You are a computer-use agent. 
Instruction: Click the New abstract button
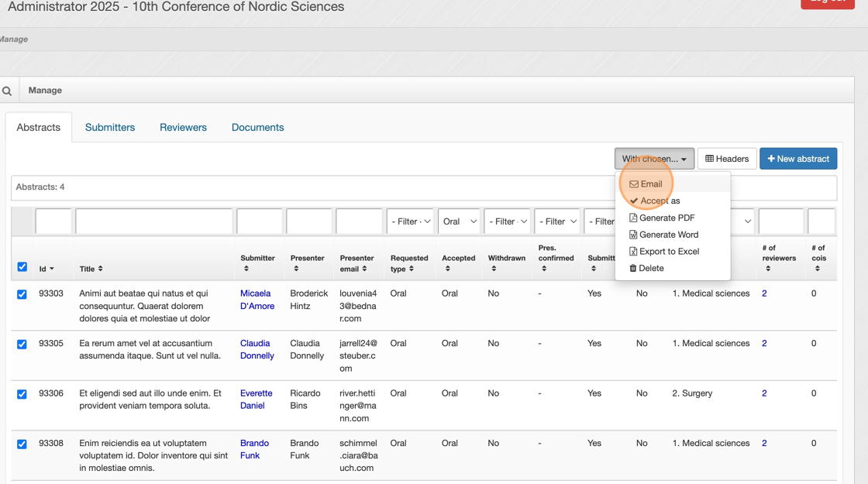[x=797, y=159]
